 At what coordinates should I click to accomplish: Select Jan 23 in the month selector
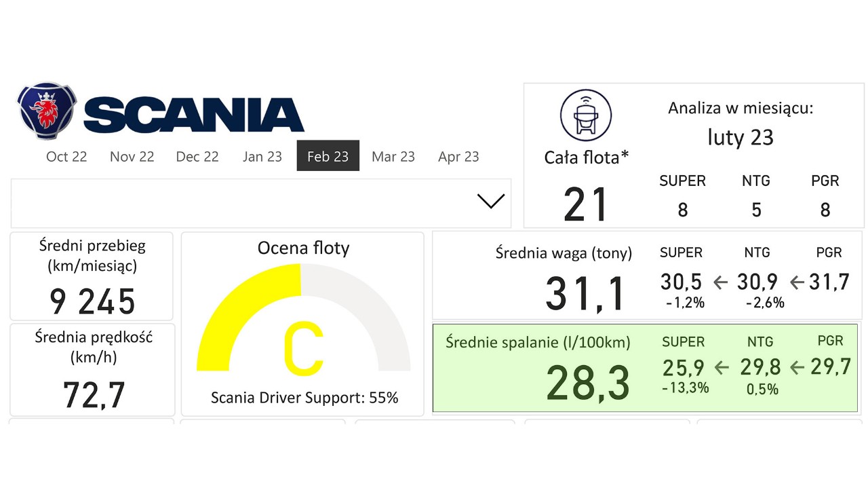(x=262, y=156)
